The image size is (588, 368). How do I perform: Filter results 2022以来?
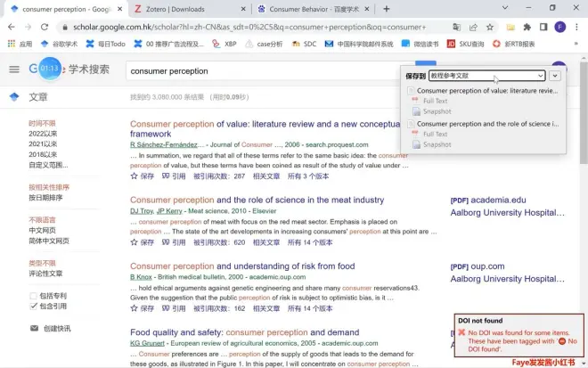pos(43,134)
